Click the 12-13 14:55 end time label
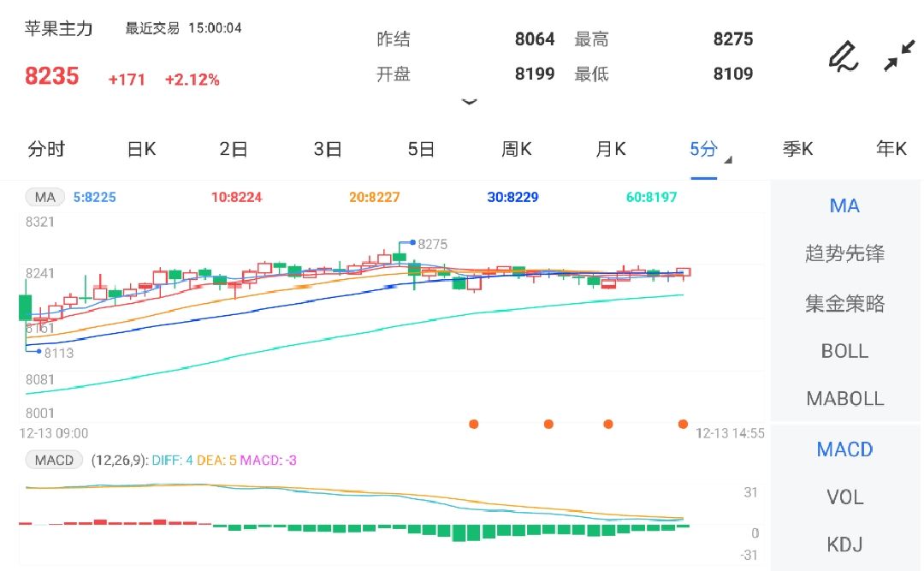The height and width of the screenshot is (571, 924). click(730, 433)
